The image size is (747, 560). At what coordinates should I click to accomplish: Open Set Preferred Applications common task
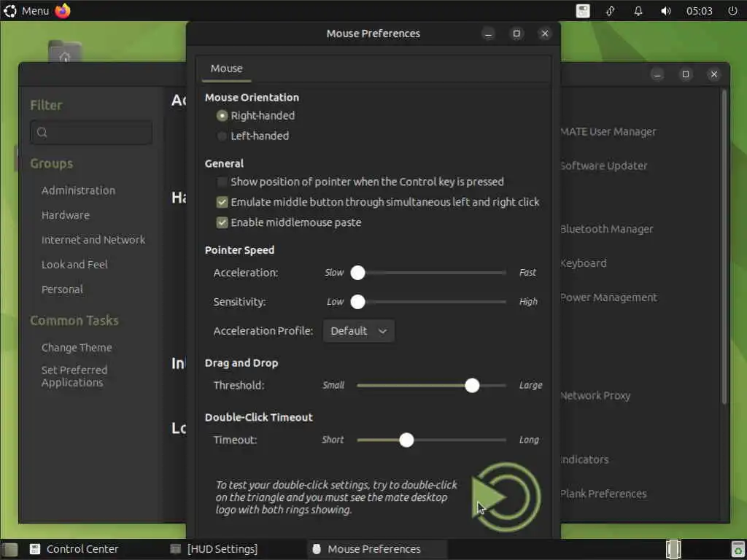74,376
